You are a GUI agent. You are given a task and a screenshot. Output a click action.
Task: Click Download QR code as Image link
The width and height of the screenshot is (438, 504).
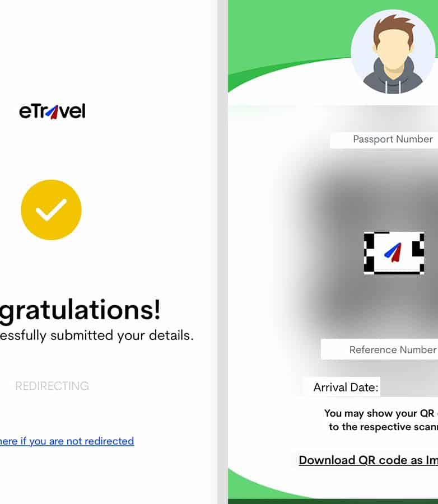tap(368, 460)
